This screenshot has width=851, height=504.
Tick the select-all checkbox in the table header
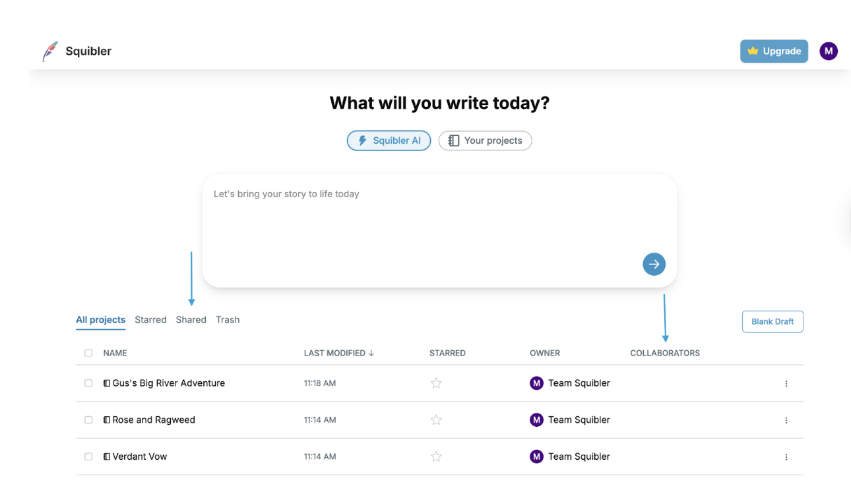88,353
